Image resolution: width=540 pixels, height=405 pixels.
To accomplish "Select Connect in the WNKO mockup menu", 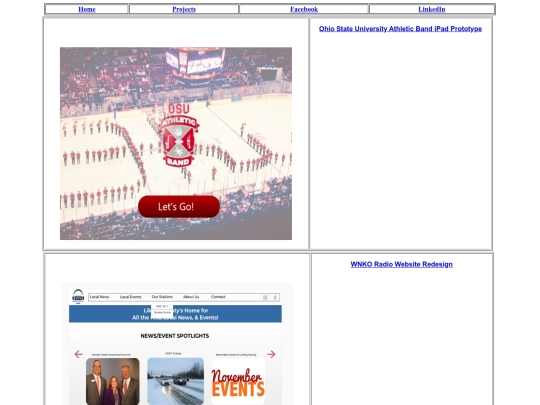I will pyautogui.click(x=218, y=297).
